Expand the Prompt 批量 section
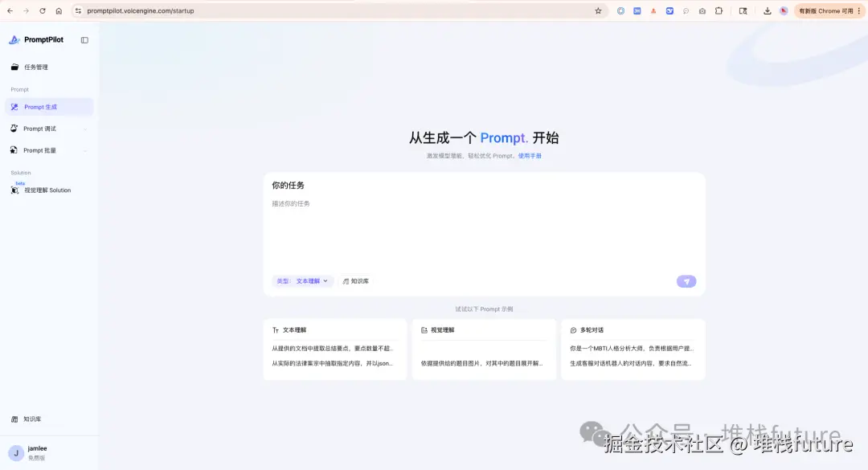Viewport: 868px width, 470px height. coord(84,150)
